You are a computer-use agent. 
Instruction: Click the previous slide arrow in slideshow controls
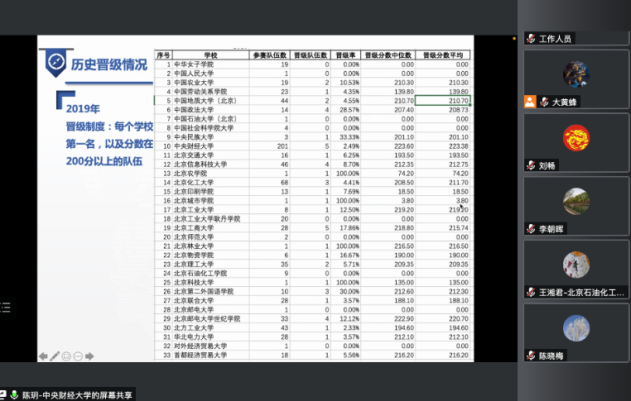pyautogui.click(x=43, y=356)
